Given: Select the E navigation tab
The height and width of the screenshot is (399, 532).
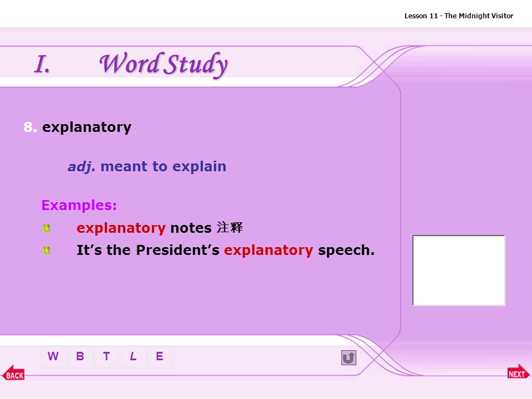Looking at the screenshot, I should click(160, 356).
